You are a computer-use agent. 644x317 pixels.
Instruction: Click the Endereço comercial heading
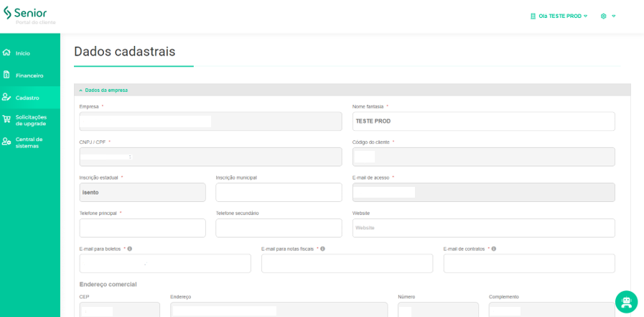click(x=108, y=284)
